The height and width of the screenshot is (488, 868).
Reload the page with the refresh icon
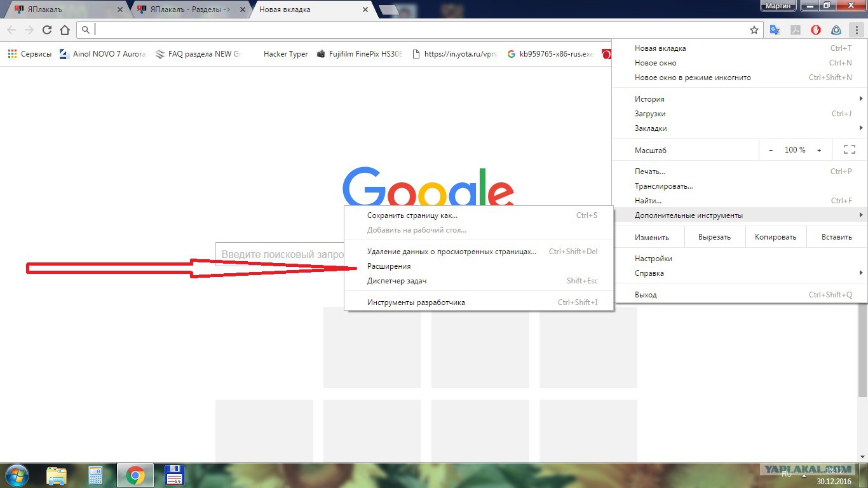(x=46, y=30)
